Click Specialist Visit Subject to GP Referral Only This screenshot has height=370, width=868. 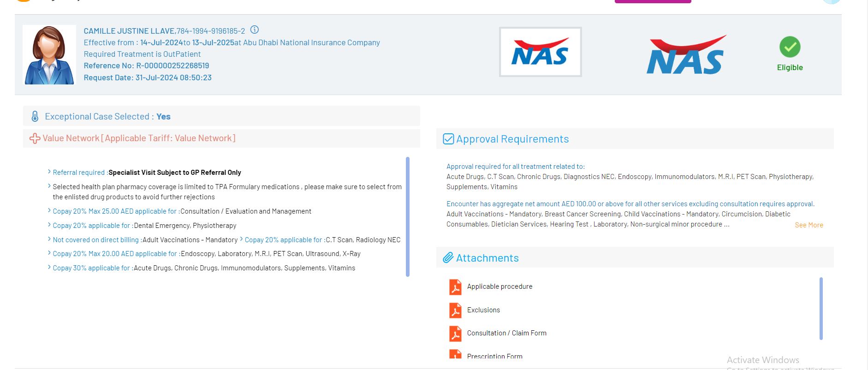point(175,173)
